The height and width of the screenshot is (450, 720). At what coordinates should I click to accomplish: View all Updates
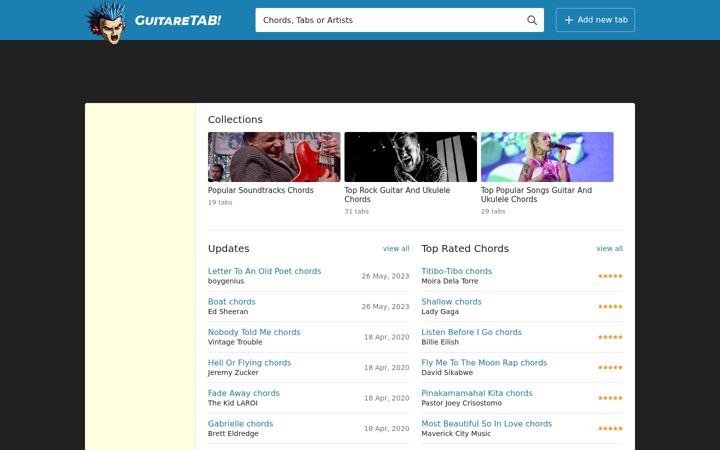pyautogui.click(x=396, y=248)
